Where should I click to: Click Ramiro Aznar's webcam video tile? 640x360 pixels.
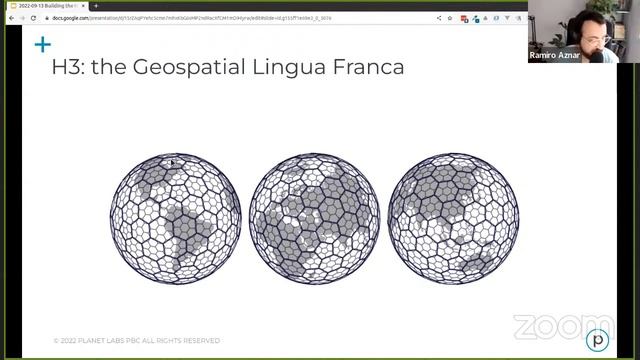[584, 31]
